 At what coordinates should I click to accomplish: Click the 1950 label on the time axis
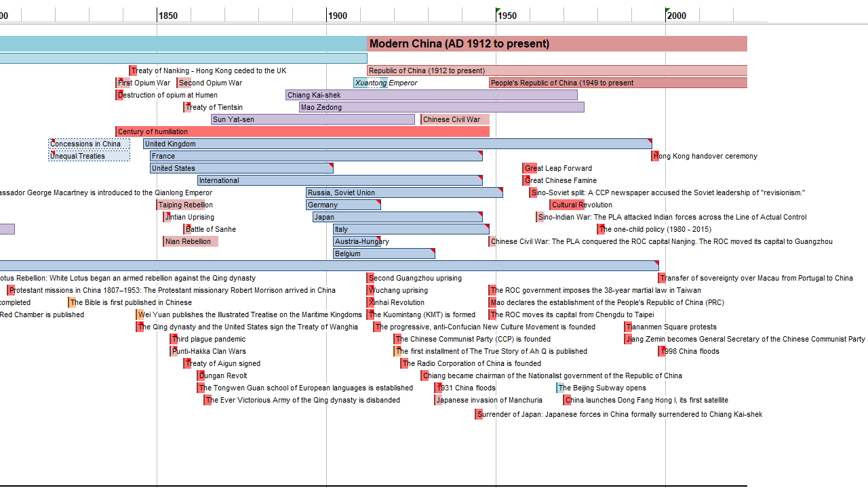[507, 16]
